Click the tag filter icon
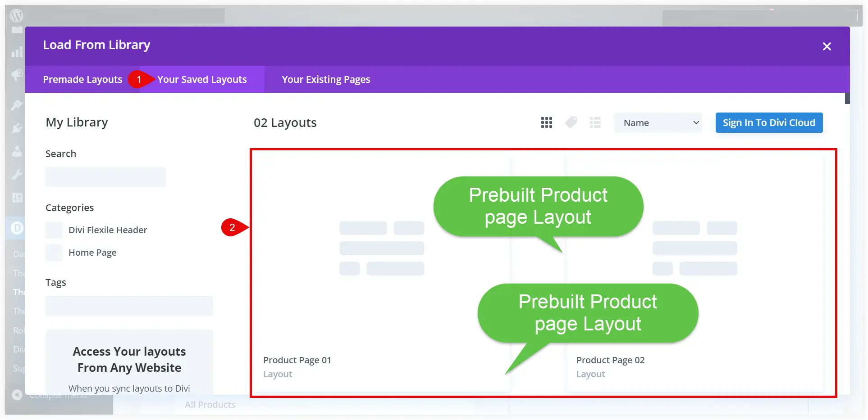 [571, 122]
